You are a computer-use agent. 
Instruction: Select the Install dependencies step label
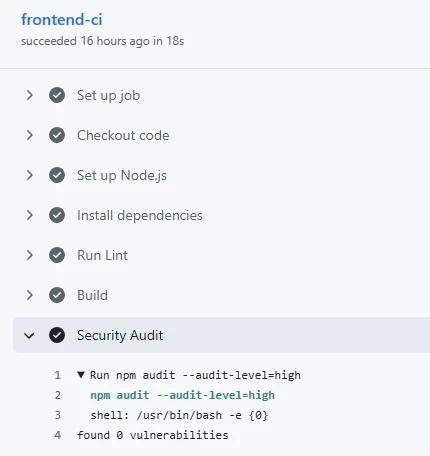(x=140, y=216)
